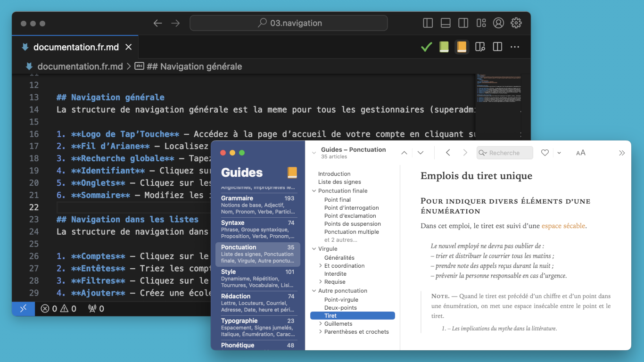This screenshot has width=644, height=362.
Task: Click the heart favorites icon
Action: pyautogui.click(x=545, y=153)
